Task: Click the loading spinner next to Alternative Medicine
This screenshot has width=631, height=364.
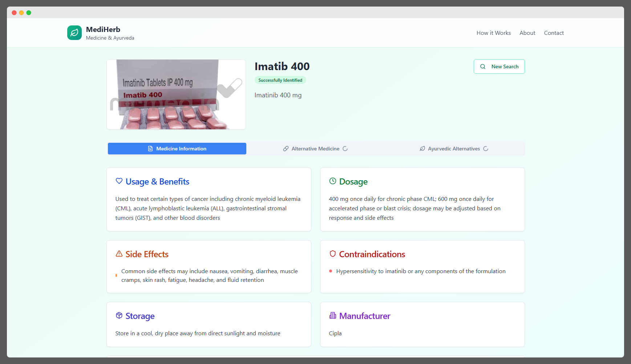Action: 345,149
